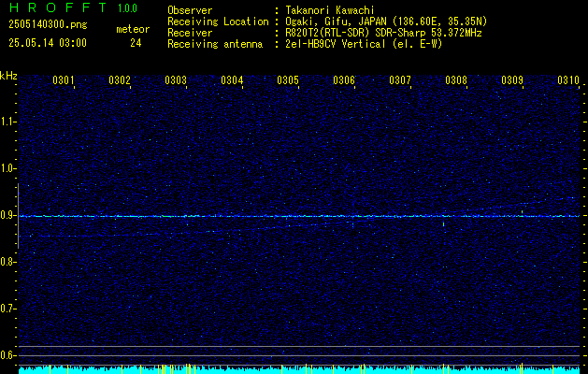Select the filename 2505140300.png
Screen dimensions: 588x374
click(x=48, y=25)
